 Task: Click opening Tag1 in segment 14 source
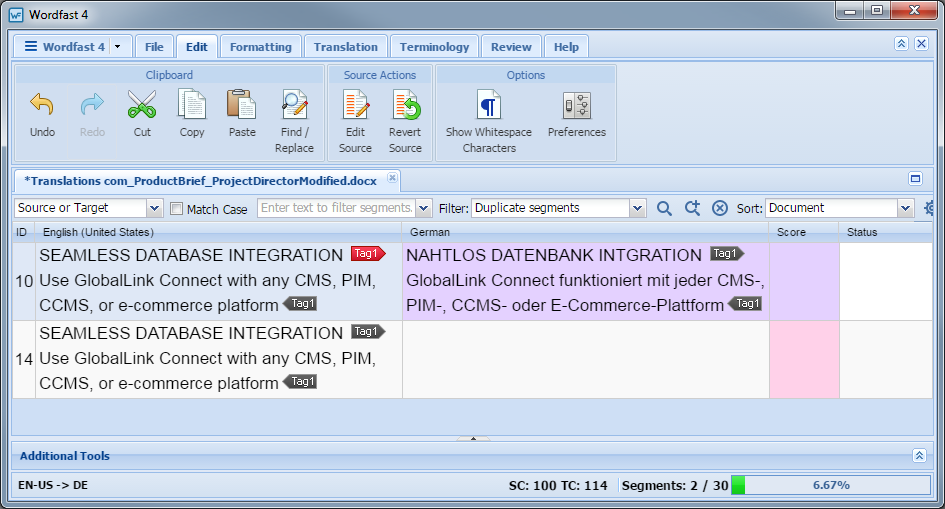[368, 332]
